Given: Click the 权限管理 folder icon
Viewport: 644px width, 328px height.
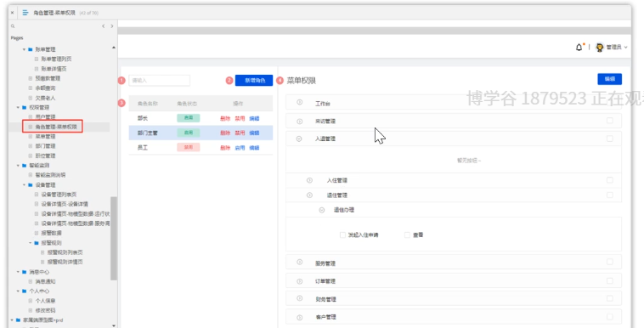Looking at the screenshot, I should 25,108.
